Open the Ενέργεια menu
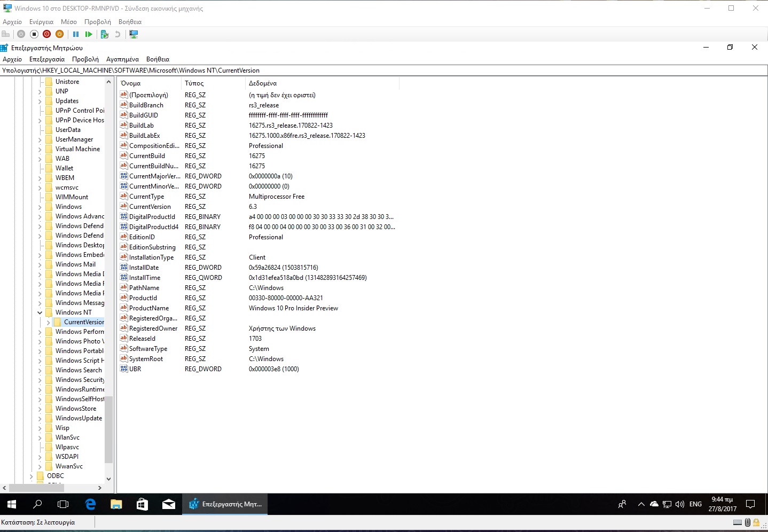Screen dimensions: 768x532 coord(41,22)
